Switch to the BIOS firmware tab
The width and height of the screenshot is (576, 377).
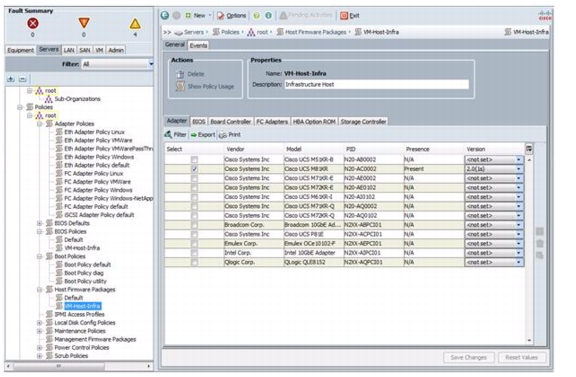[199, 122]
